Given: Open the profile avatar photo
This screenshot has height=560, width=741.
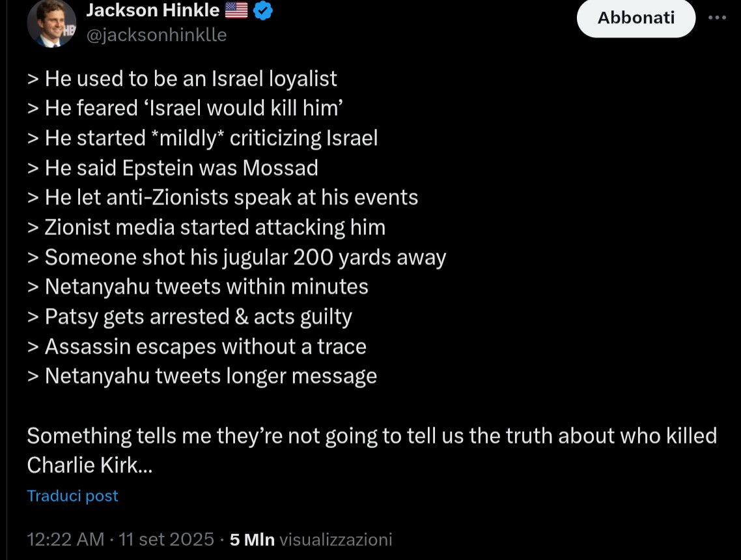Looking at the screenshot, I should coord(51,24).
